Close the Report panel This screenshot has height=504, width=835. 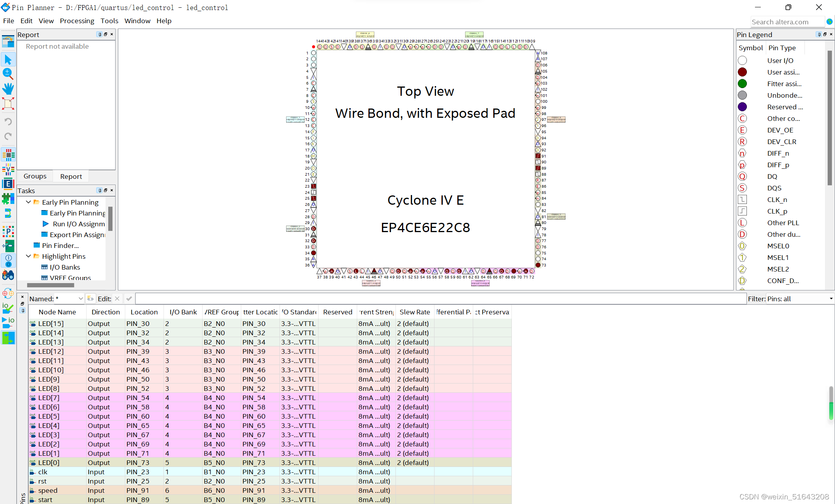tap(112, 34)
